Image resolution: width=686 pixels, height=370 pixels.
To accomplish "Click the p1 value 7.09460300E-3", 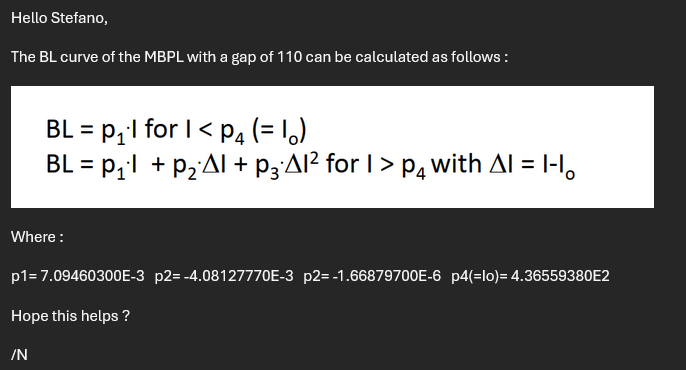I will coord(92,276).
